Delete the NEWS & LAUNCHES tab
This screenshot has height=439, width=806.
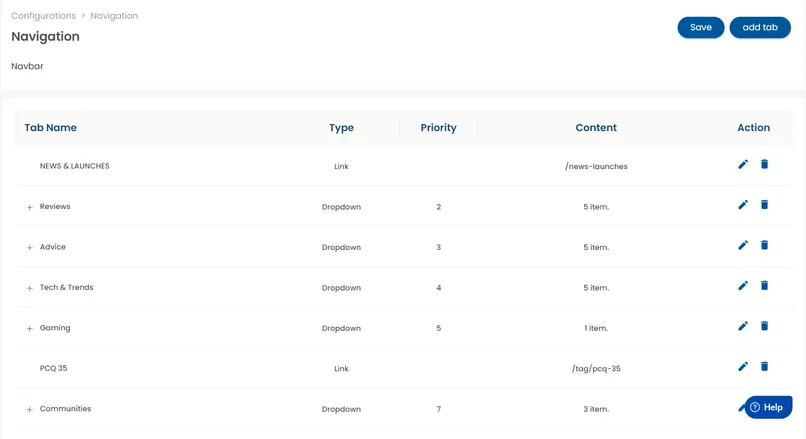764,164
